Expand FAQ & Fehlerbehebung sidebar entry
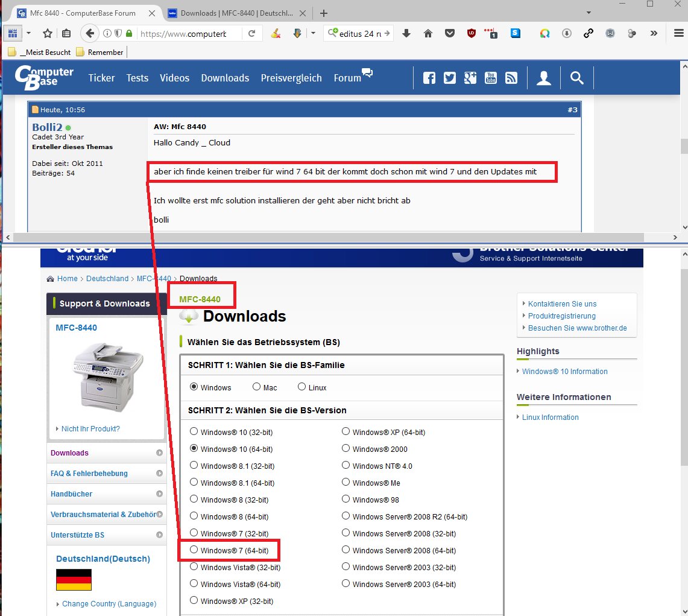The image size is (688, 616). [x=159, y=473]
